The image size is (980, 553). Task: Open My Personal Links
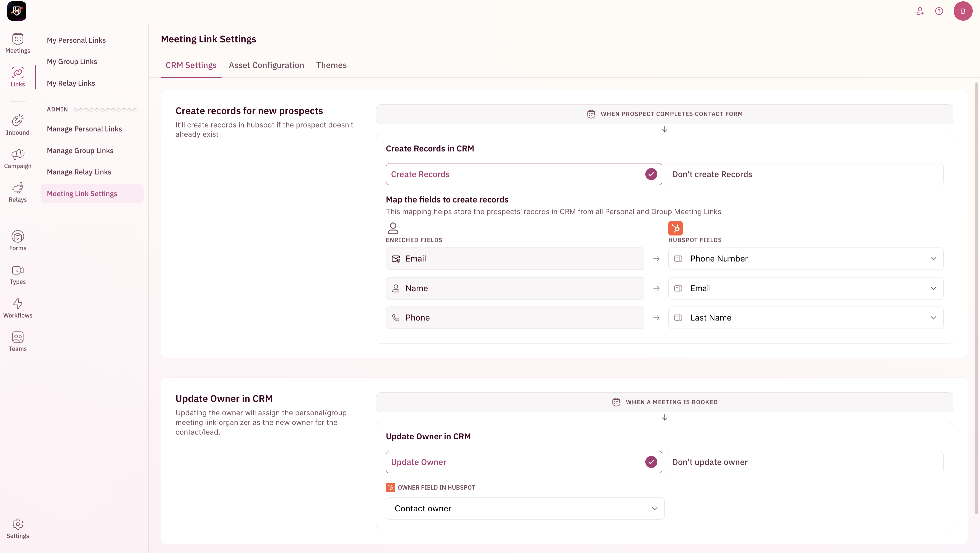(76, 40)
